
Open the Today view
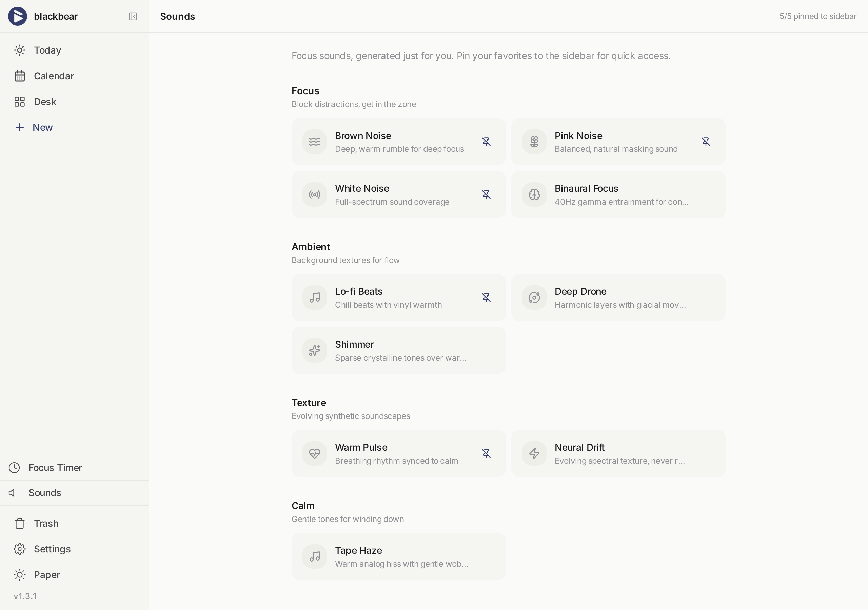47,50
